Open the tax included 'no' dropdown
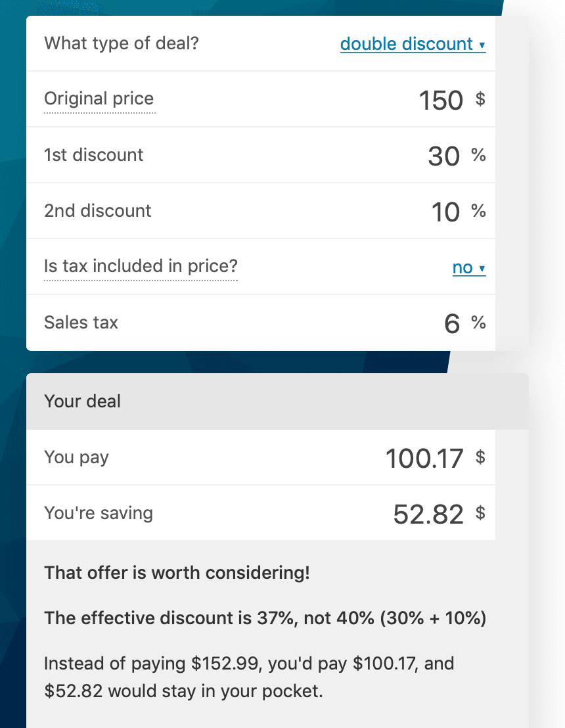The image size is (565, 728). 468,267
